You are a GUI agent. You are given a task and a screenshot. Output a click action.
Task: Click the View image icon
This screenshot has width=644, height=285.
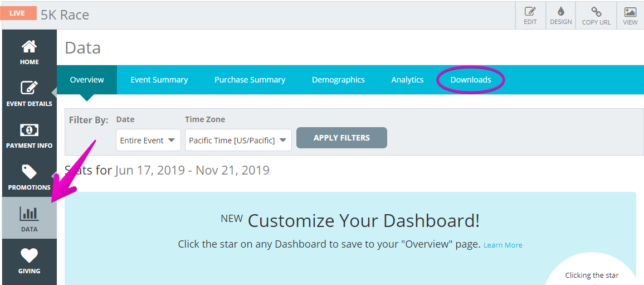click(x=630, y=12)
